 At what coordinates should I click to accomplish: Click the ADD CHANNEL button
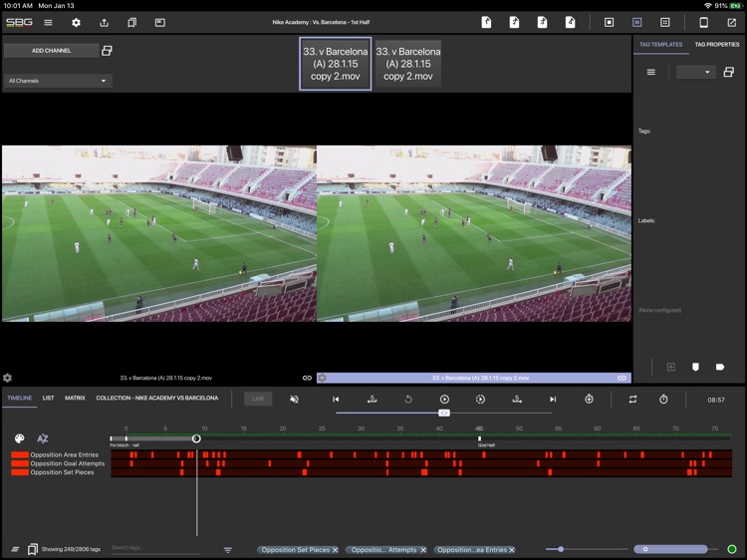click(51, 51)
